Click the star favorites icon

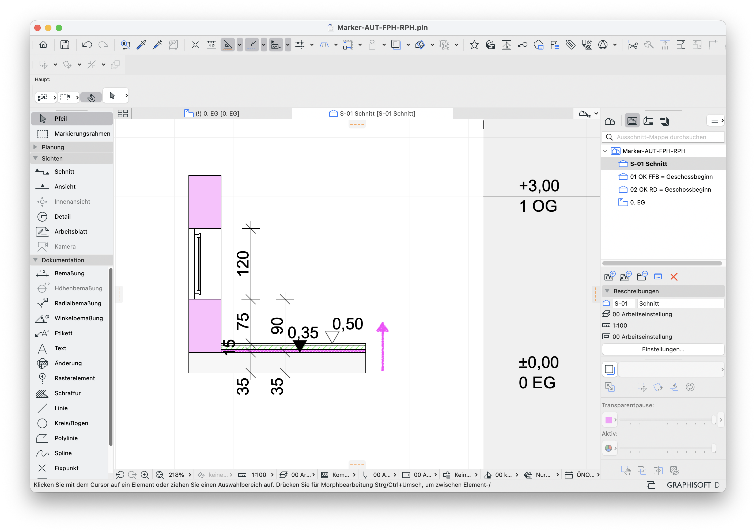(x=474, y=44)
